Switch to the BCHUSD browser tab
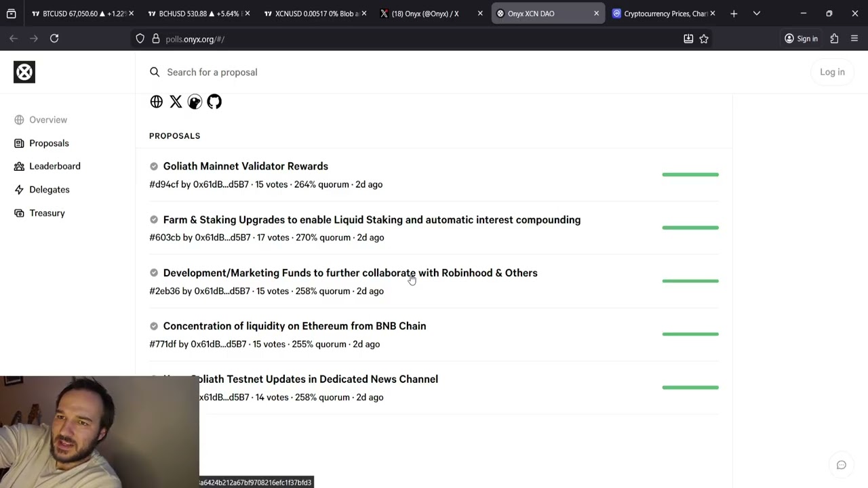868x488 pixels. (199, 14)
